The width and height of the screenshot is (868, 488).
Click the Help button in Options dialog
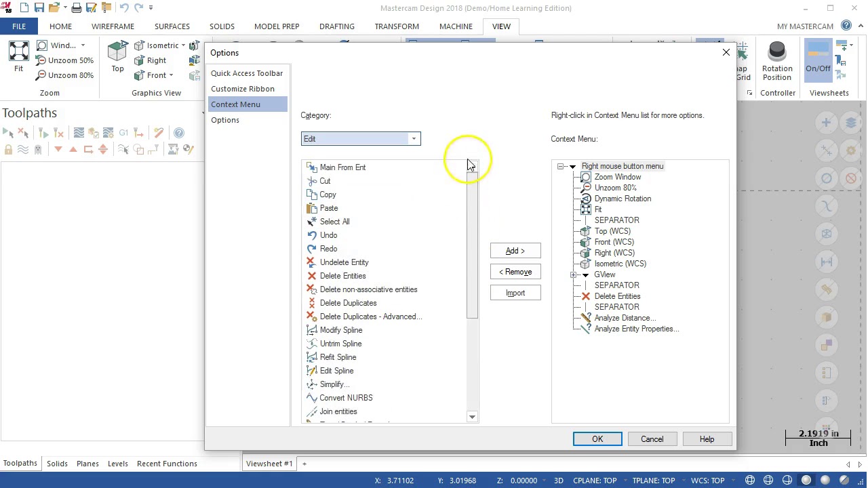[x=707, y=439]
